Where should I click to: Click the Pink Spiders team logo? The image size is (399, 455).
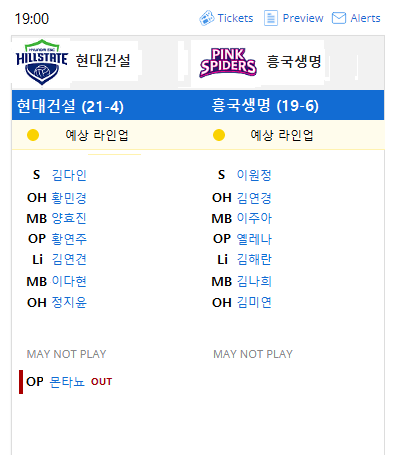click(228, 63)
